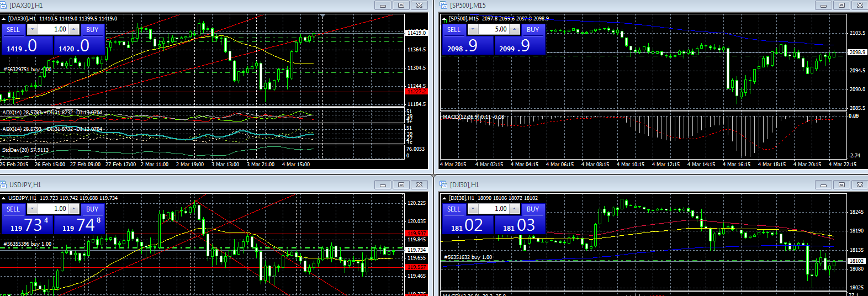868x296 pixels.
Task: Select order label #56351632 buy 1.00 on DJI30
Action: (468, 257)
